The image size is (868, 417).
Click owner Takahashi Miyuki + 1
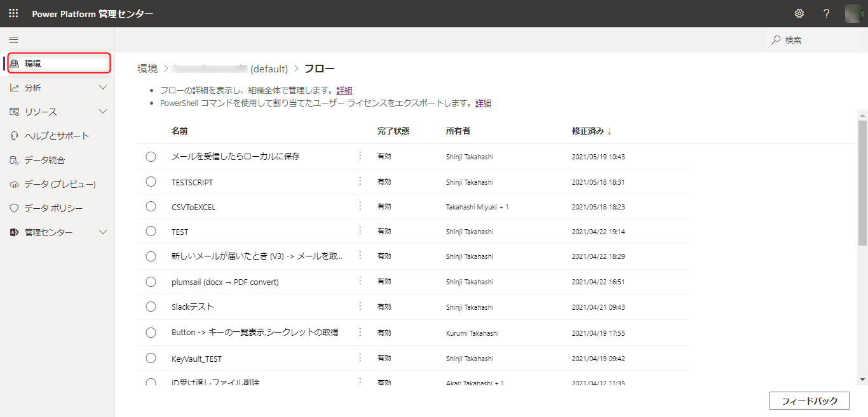pyautogui.click(x=477, y=207)
